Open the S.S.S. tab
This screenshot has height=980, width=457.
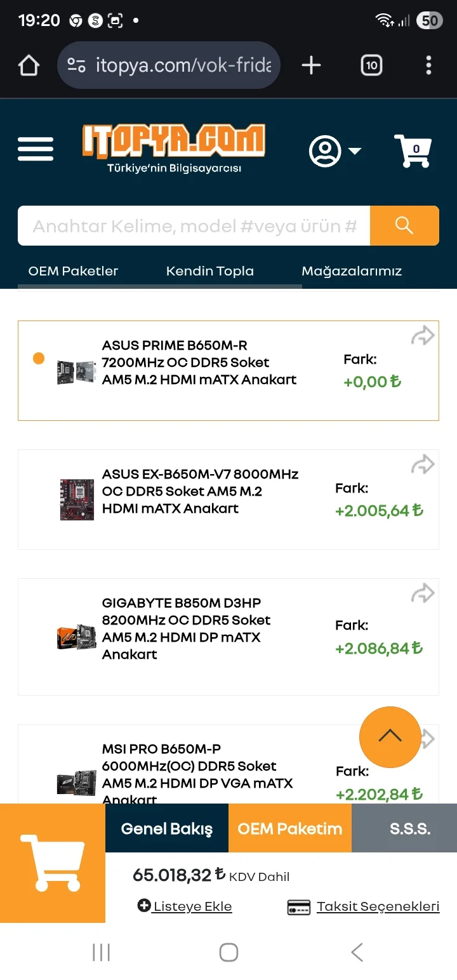point(409,828)
